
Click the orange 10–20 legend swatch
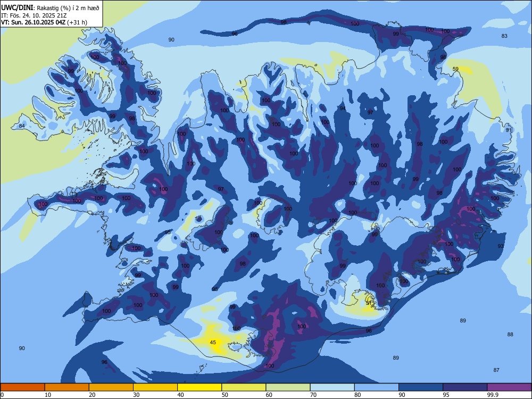pos(67,387)
